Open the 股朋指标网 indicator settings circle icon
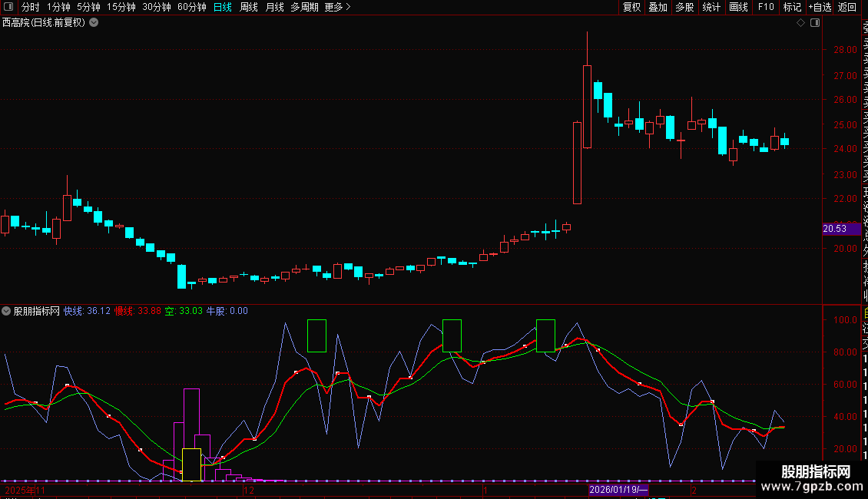The height and width of the screenshot is (499, 868). pos(6,311)
